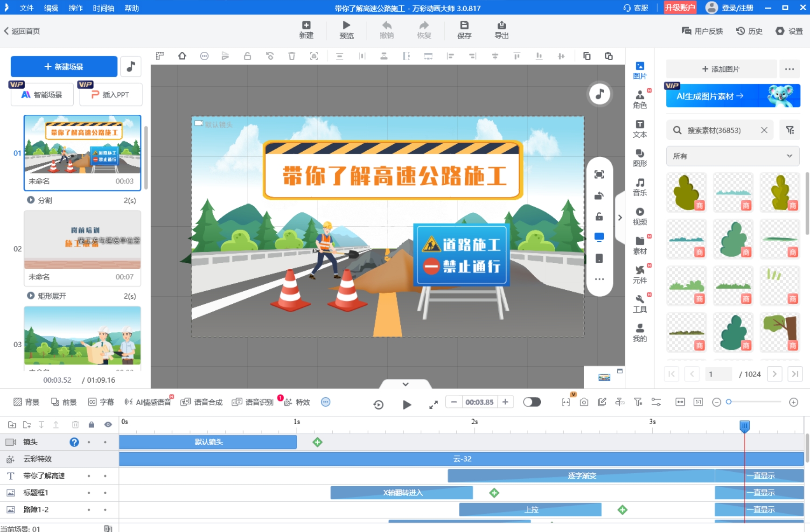Toggle the timeline lock all layers icon
Viewport: 810px width, 532px height.
point(91,425)
